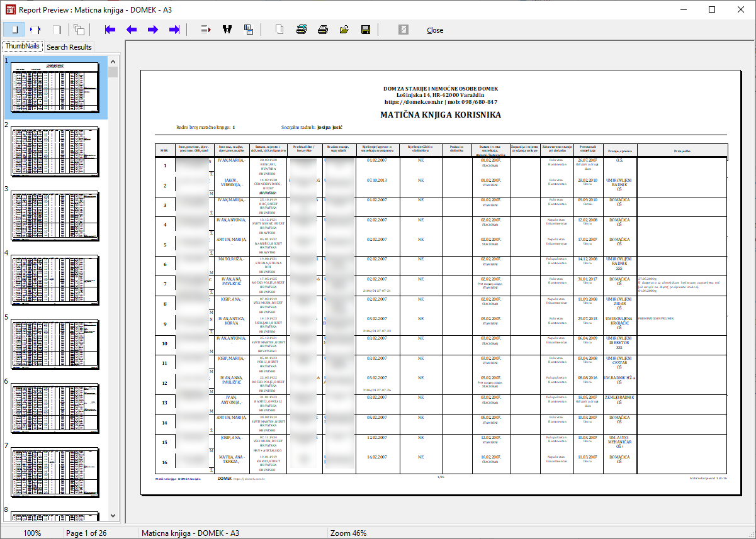Go to the first page arrow

[x=110, y=30]
